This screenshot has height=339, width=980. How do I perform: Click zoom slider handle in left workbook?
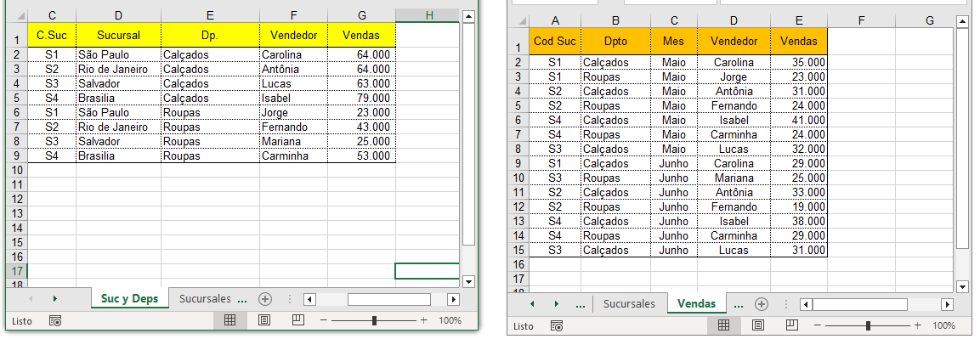374,320
